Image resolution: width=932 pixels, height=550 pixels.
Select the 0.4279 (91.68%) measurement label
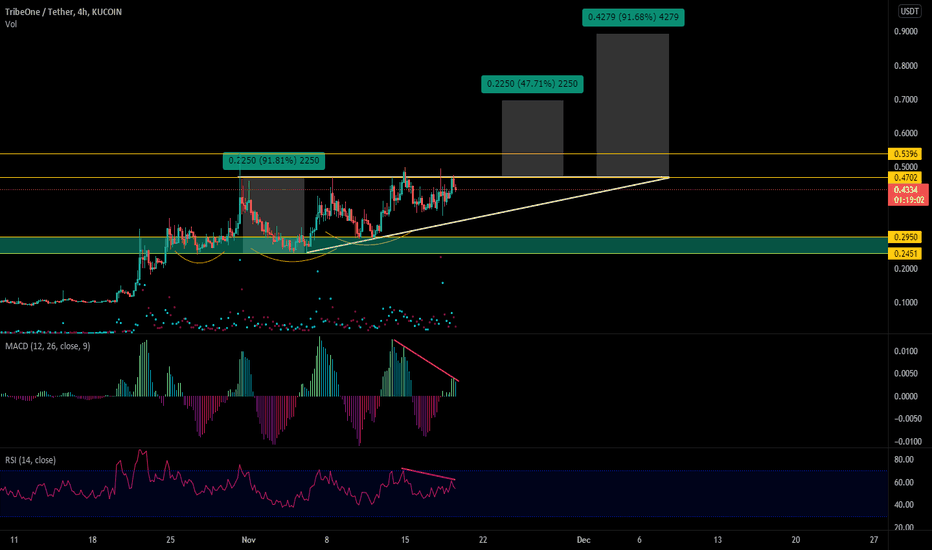tap(633, 17)
